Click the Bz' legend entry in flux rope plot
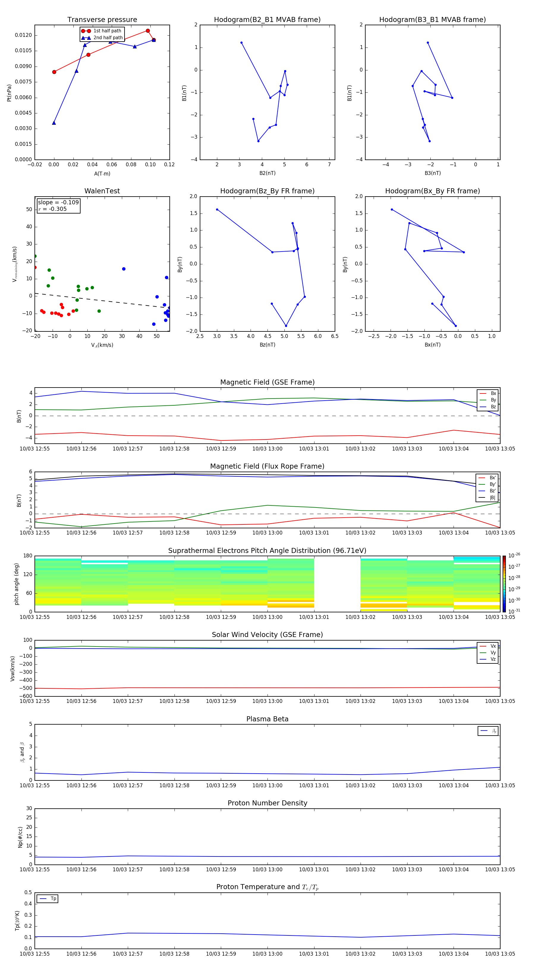The image size is (535, 980). (x=487, y=491)
